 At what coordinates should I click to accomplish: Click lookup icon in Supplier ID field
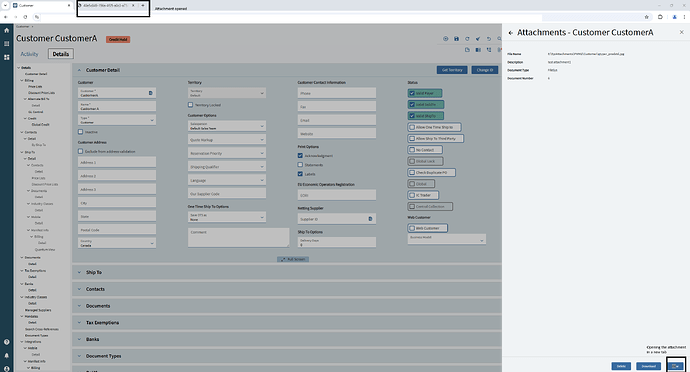point(370,219)
